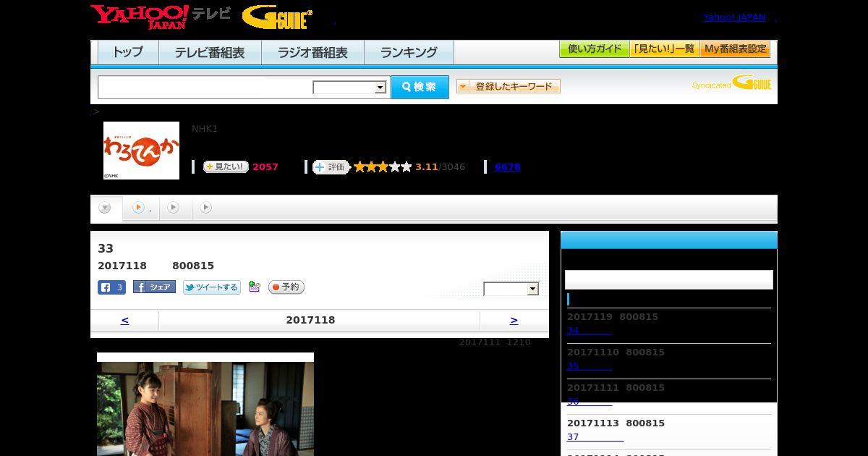Image resolution: width=868 pixels, height=456 pixels.
Task: Share the episode via Facebook シェア button
Action: pos(154,287)
